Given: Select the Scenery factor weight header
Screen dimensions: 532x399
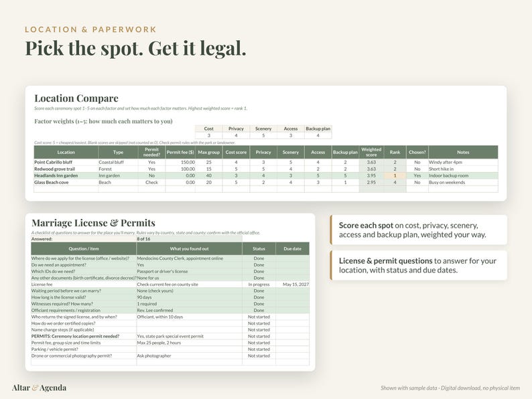Looking at the screenshot, I should pyautogui.click(x=263, y=129).
